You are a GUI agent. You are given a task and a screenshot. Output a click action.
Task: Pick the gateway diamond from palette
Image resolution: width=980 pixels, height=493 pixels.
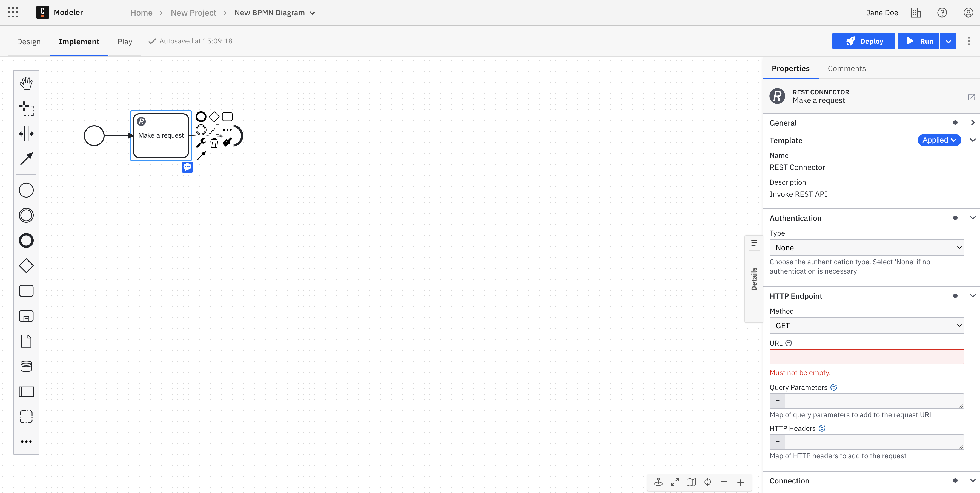point(26,266)
